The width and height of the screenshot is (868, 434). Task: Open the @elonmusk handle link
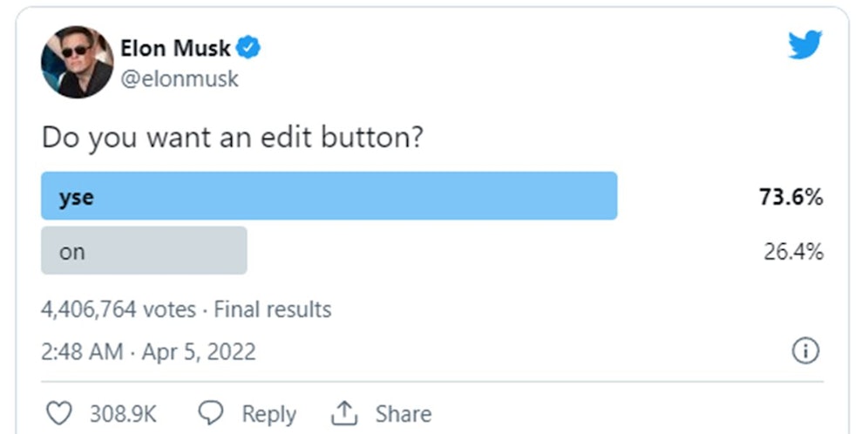click(180, 79)
